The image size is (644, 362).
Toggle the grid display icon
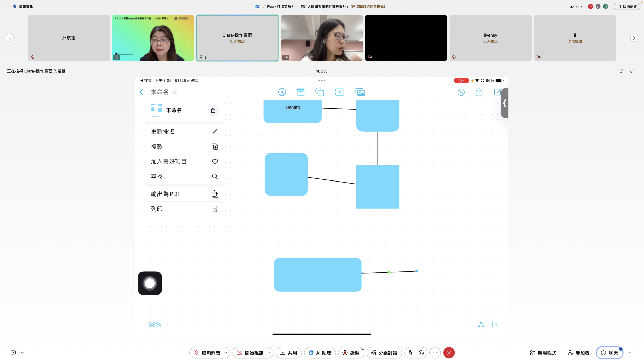(x=495, y=325)
